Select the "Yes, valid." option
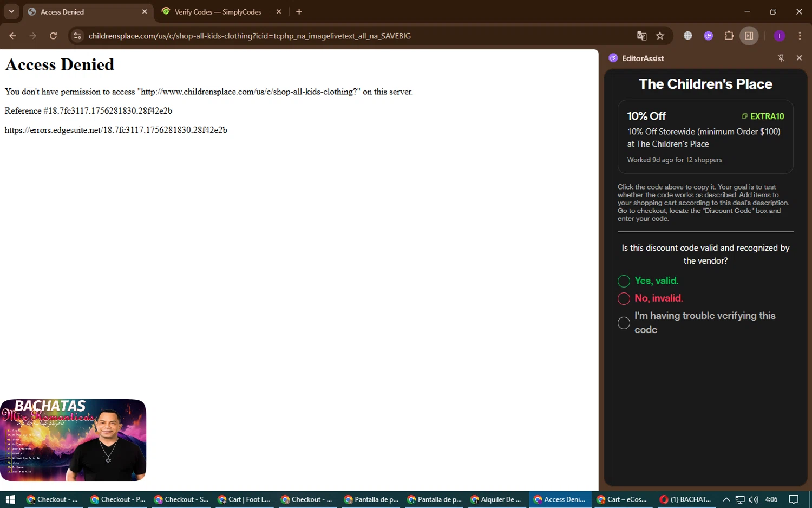This screenshot has width=812, height=508. [648, 281]
